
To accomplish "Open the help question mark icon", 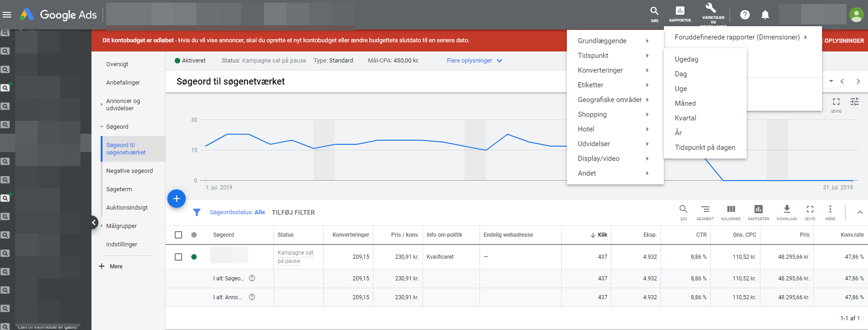I will click(745, 15).
